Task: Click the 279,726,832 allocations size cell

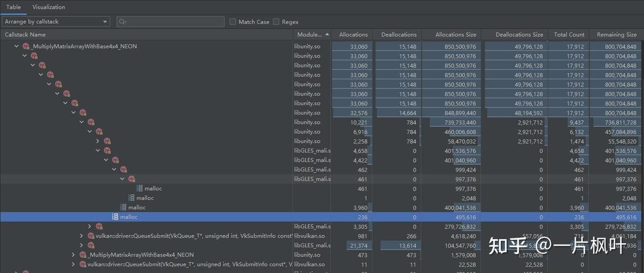Action: click(x=452, y=226)
